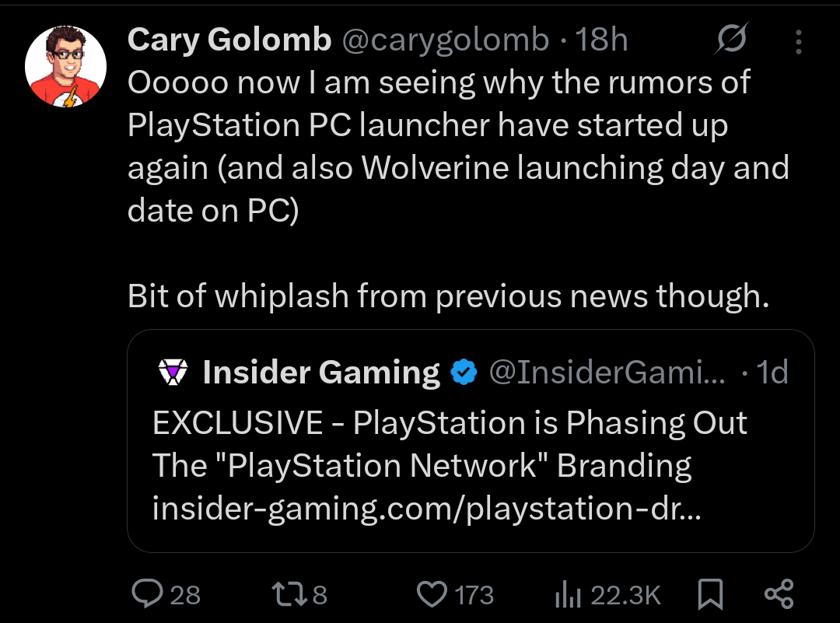Image resolution: width=840 pixels, height=623 pixels.
Task: Open the quoted post's 1d timestamp
Action: point(772,373)
